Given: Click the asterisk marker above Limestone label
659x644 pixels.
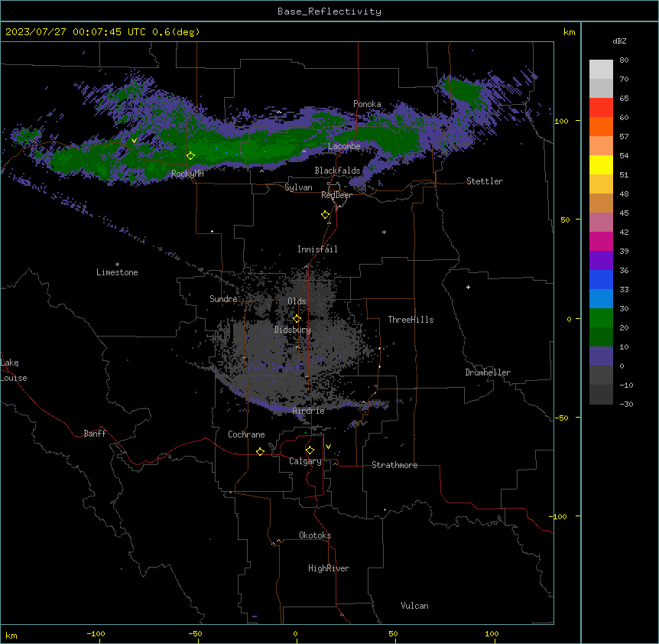Looking at the screenshot, I should 117,265.
